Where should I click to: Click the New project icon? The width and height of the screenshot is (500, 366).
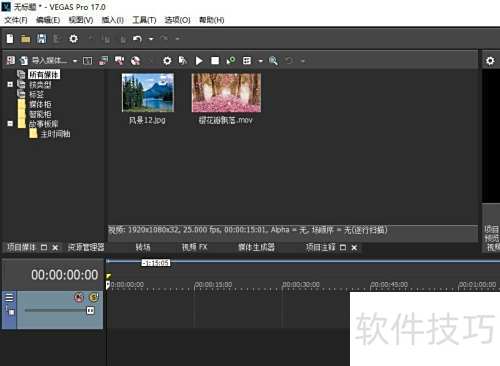point(10,39)
